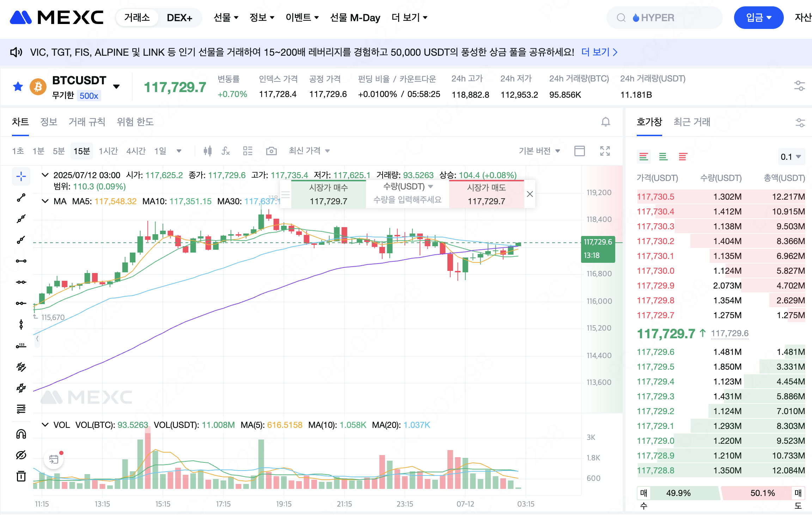Select 5분 timeframe

(59, 151)
